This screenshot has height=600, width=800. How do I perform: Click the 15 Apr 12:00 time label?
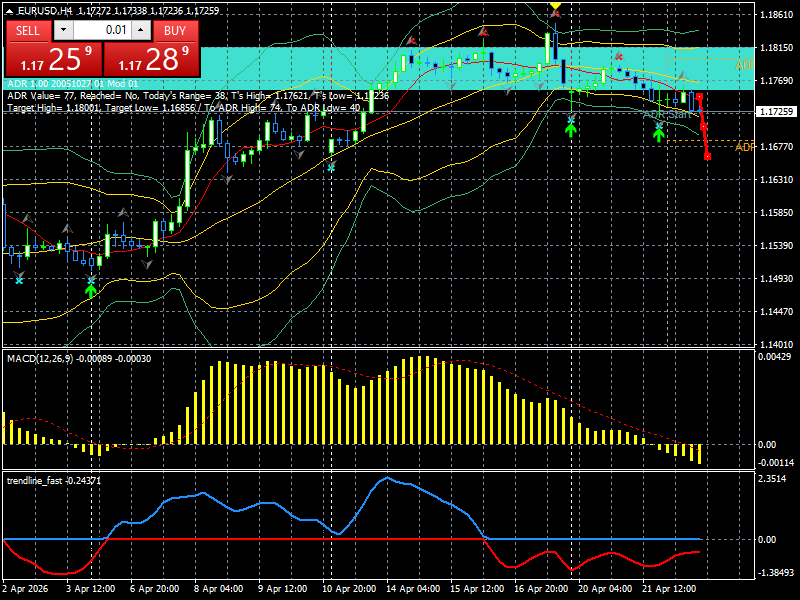477,588
